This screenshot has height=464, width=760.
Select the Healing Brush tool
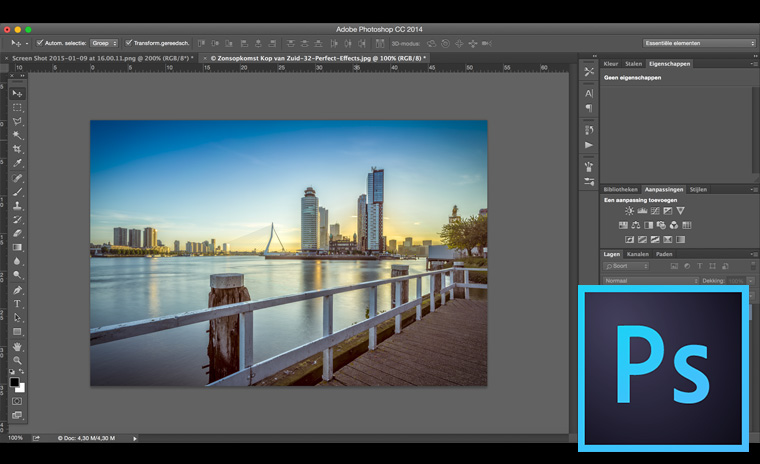point(17,178)
